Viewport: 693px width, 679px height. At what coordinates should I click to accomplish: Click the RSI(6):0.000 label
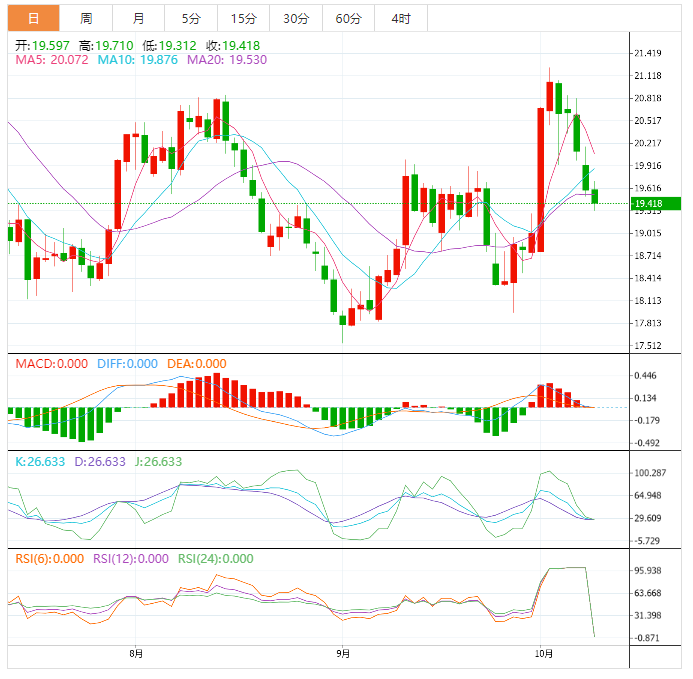50,559
